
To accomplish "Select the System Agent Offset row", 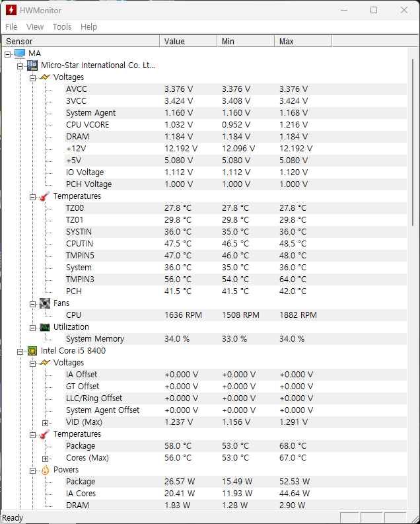I will (236, 410).
